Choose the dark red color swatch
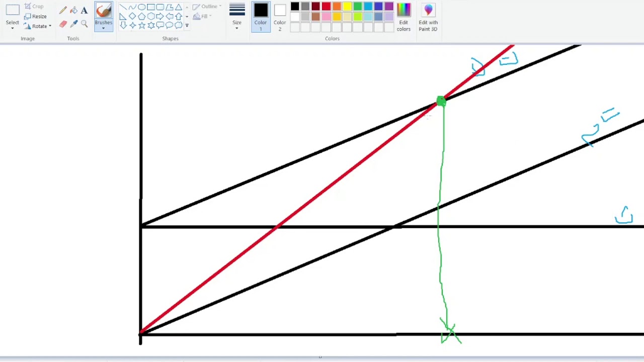The image size is (644, 362). point(315,6)
